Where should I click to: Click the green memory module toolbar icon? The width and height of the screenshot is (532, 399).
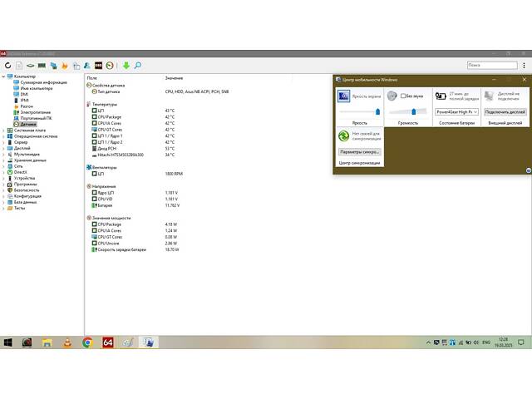42,65
